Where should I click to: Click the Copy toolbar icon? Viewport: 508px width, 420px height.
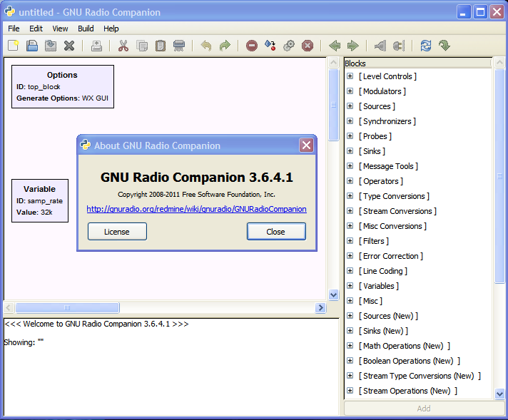[142, 46]
